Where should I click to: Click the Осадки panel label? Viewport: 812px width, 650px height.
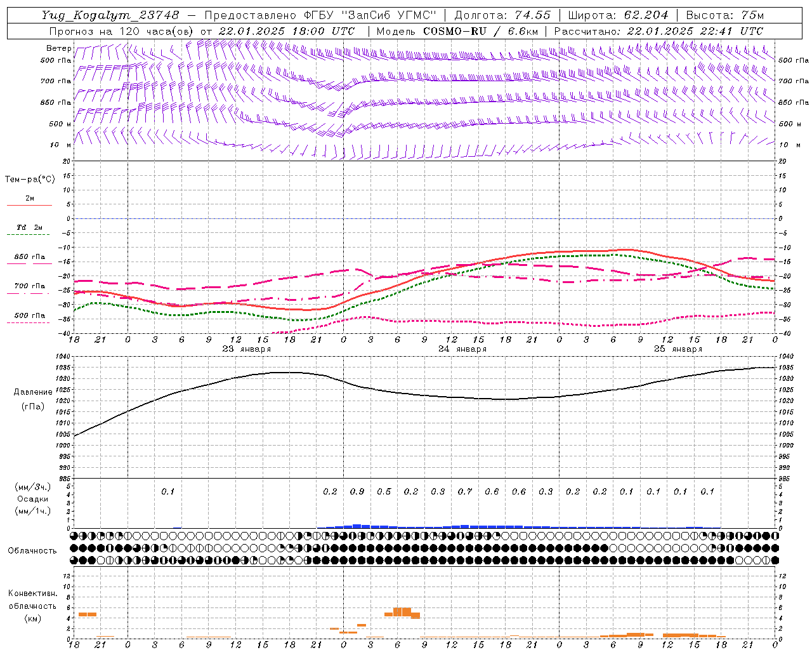(x=33, y=499)
